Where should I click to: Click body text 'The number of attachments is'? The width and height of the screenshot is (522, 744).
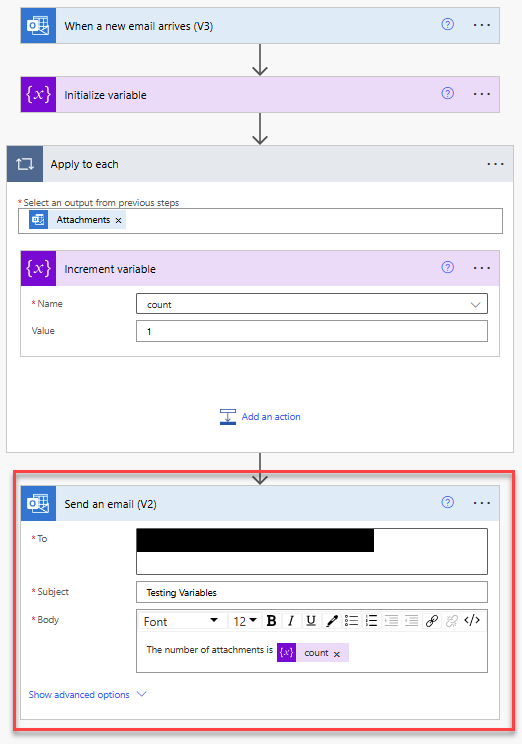(209, 650)
